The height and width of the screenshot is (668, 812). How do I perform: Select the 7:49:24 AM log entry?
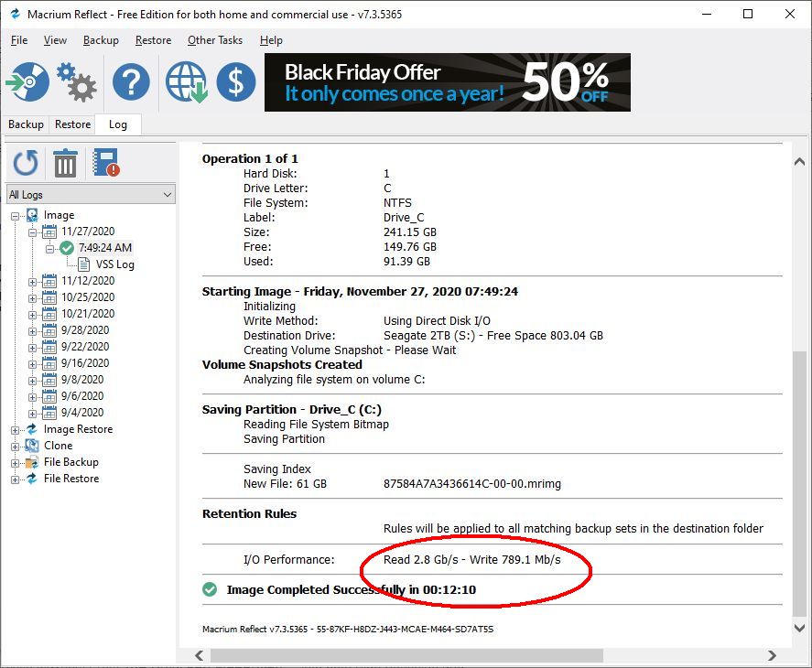104,248
